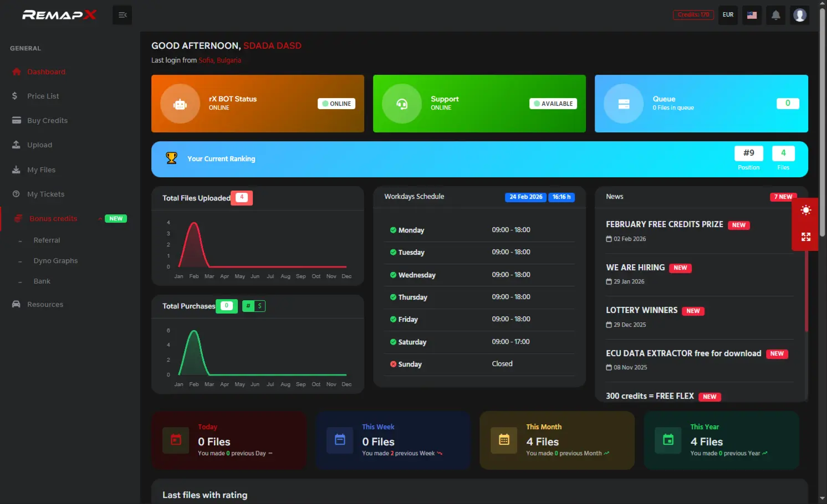Open the EUR currency dropdown
Viewport: 827px width, 504px height.
[728, 15]
